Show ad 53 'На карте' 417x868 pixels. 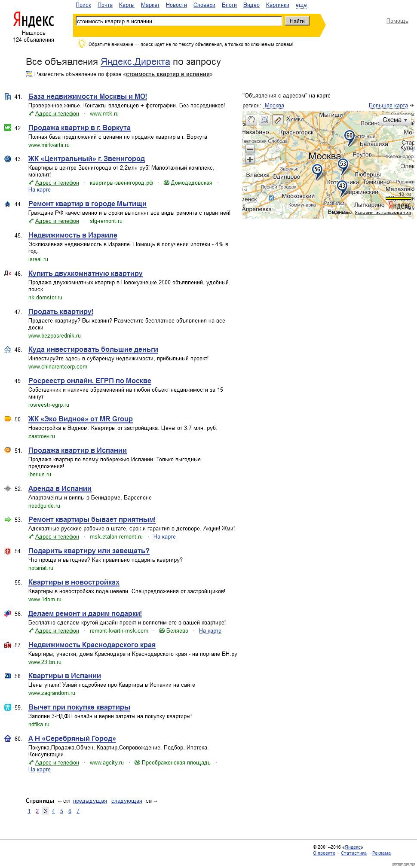(x=165, y=537)
